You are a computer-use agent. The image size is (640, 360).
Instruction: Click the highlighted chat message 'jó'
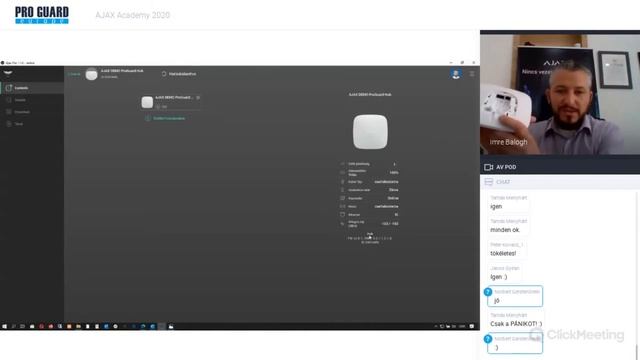point(515,296)
